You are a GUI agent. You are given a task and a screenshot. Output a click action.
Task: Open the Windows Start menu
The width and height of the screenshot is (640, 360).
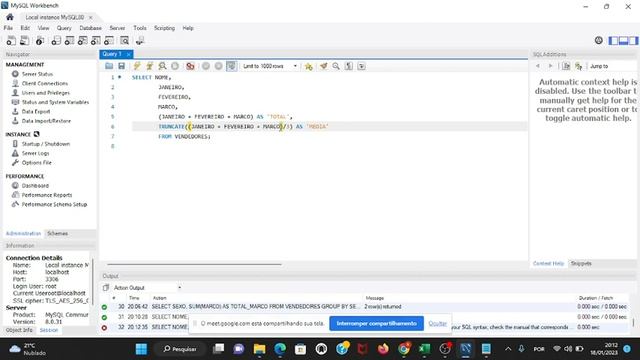click(141, 349)
